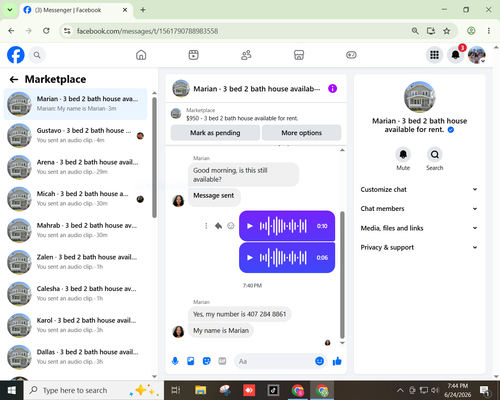This screenshot has height=400, width=500.
Task: Click More options button
Action: tap(302, 133)
